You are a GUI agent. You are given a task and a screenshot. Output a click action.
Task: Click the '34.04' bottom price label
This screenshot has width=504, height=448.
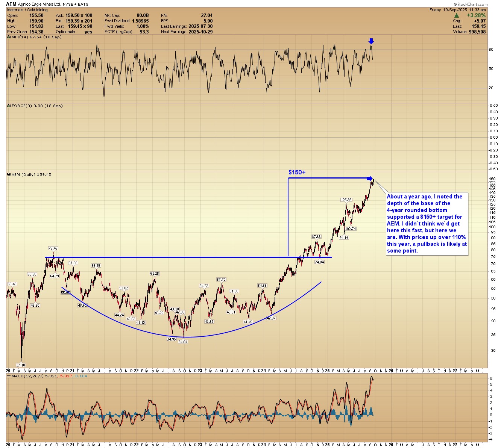pyautogui.click(x=183, y=342)
